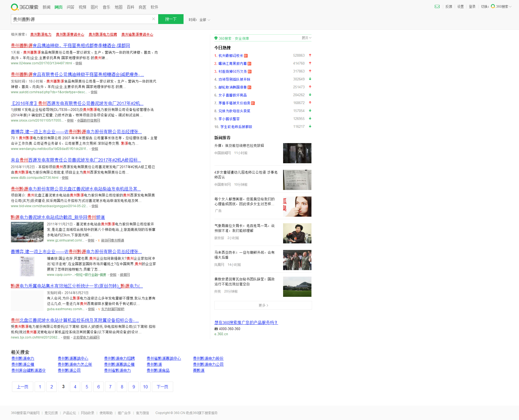The height and width of the screenshot is (420, 519).
Task: Click 登录 to sign in
Action: click(472, 7)
